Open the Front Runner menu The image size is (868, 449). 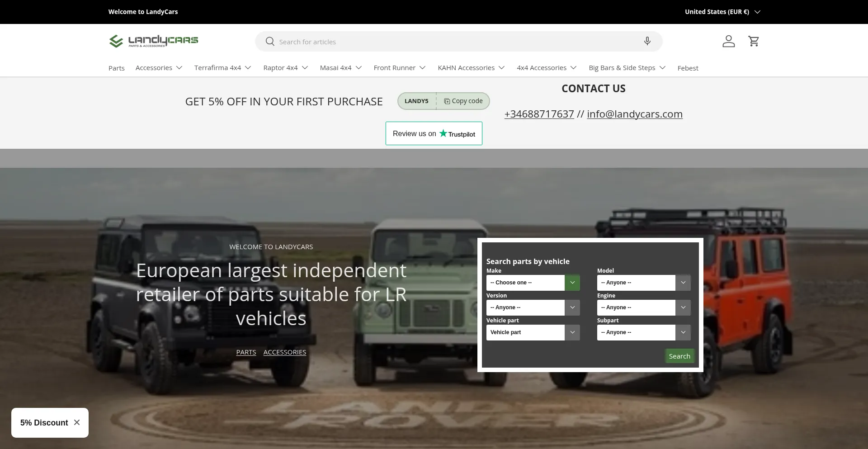point(399,68)
